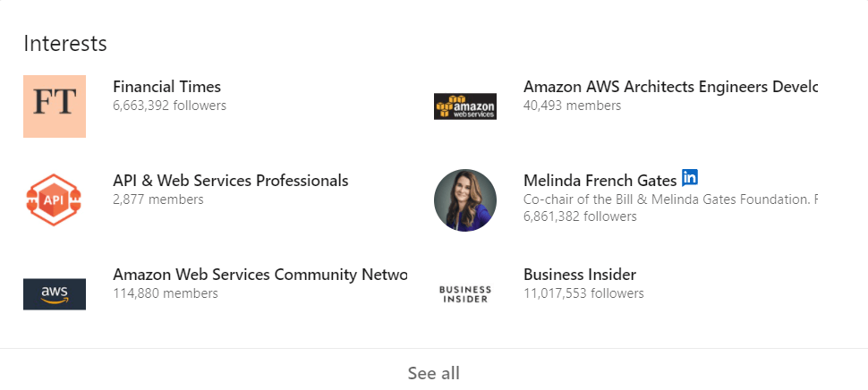
Task: Click the Amazon Web Services boxes logo
Action: pyautogui.click(x=464, y=106)
